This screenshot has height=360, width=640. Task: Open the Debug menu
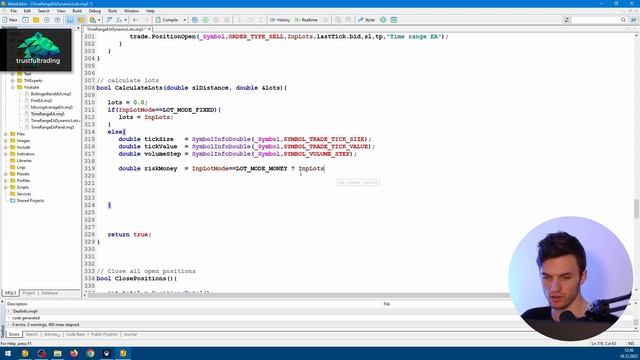[95, 11]
